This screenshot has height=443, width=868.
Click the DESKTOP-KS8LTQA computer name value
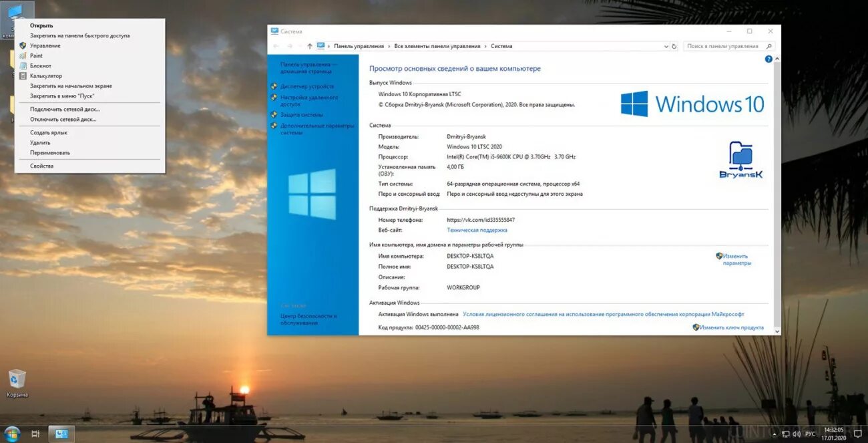pos(470,256)
